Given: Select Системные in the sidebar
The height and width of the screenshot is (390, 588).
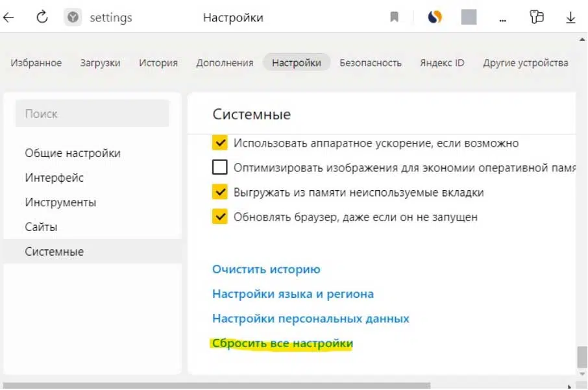Looking at the screenshot, I should click(x=93, y=251).
